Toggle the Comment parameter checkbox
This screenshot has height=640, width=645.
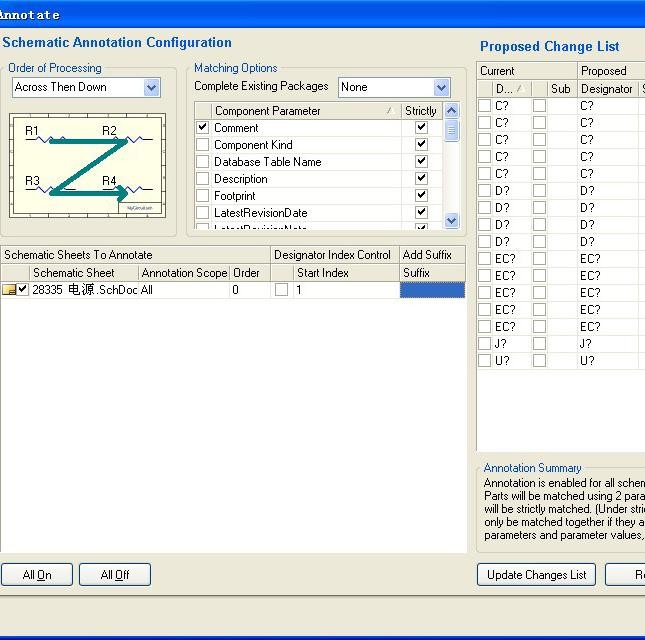[x=203, y=128]
